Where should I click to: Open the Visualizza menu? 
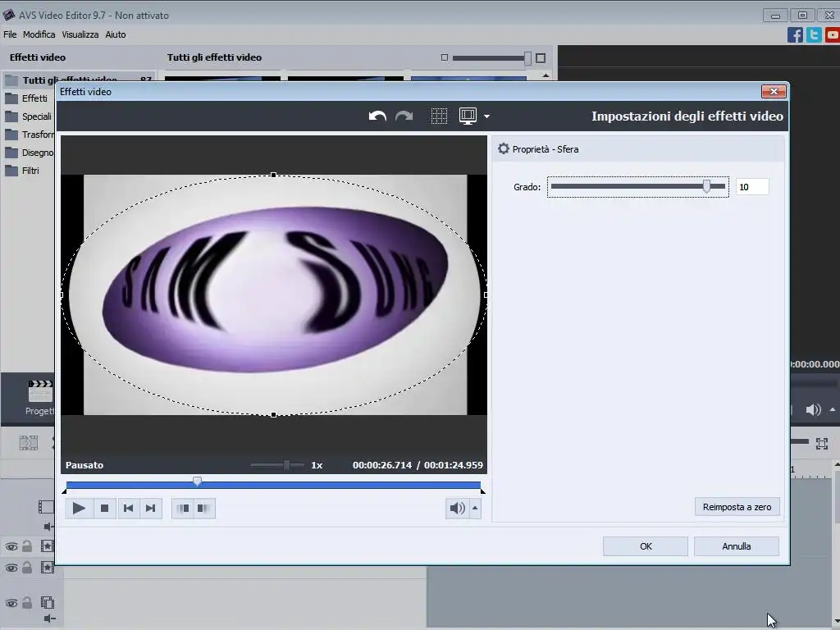80,34
